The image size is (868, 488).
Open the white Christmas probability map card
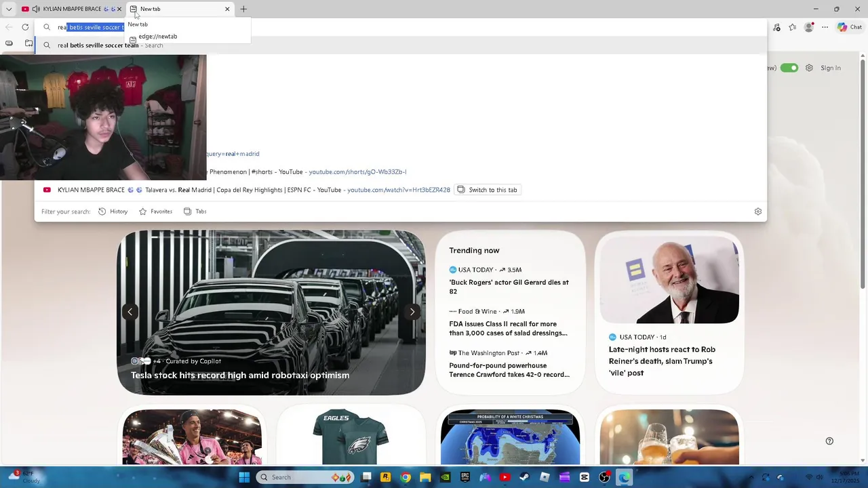pos(510,437)
